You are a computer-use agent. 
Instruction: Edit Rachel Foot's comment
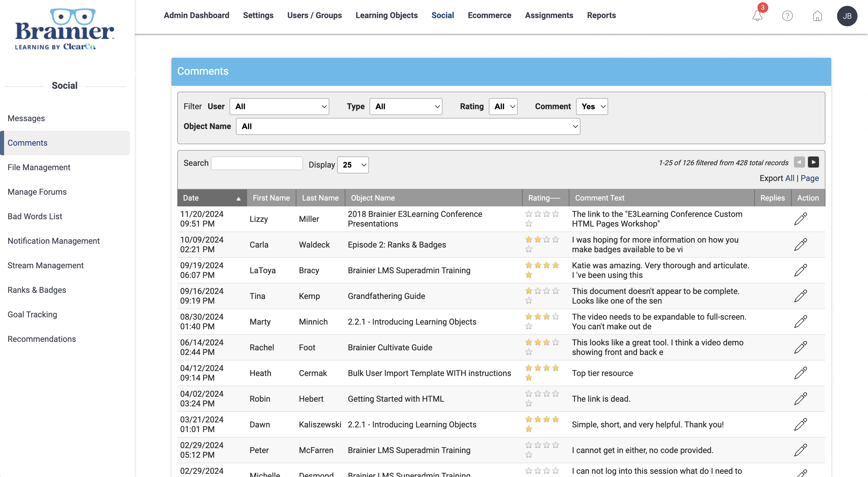pyautogui.click(x=801, y=347)
